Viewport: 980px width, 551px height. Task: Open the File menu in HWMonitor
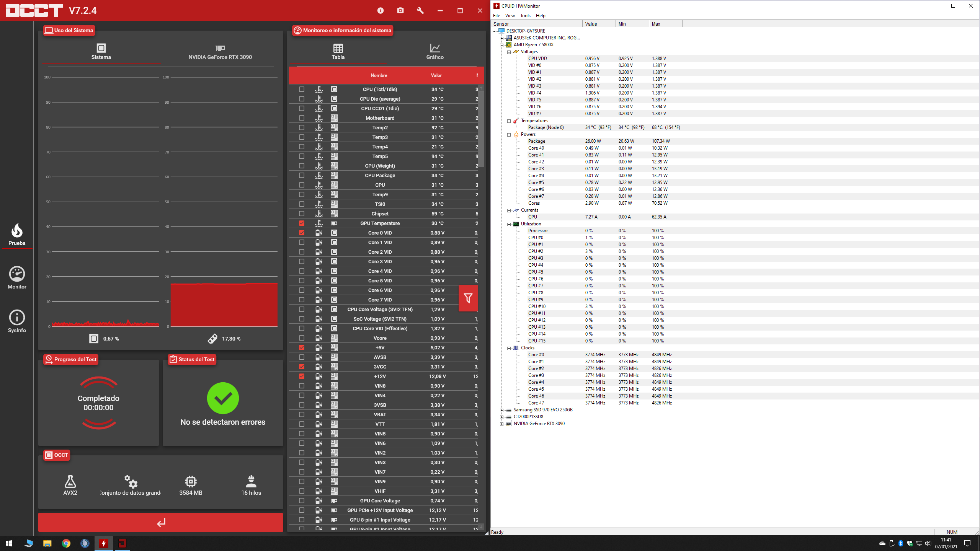(497, 16)
